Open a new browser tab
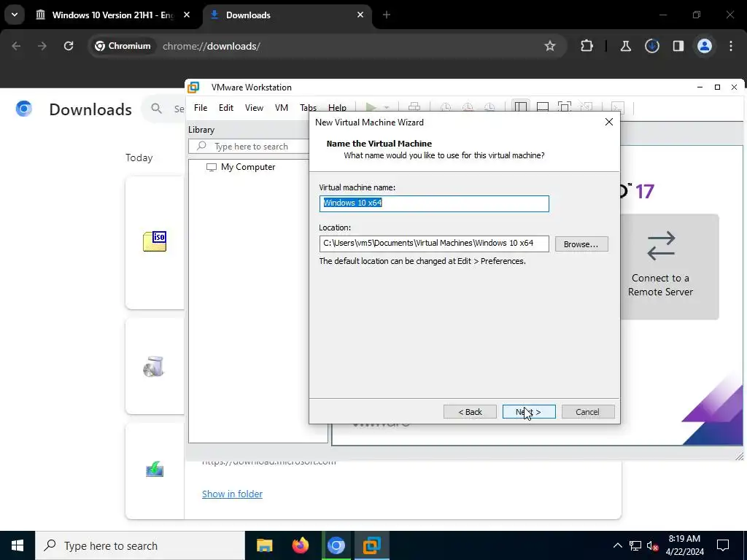Image resolution: width=747 pixels, height=560 pixels. (x=387, y=15)
